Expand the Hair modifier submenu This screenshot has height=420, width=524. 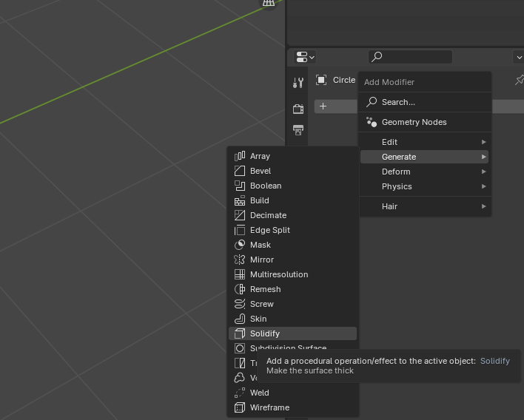pos(424,206)
